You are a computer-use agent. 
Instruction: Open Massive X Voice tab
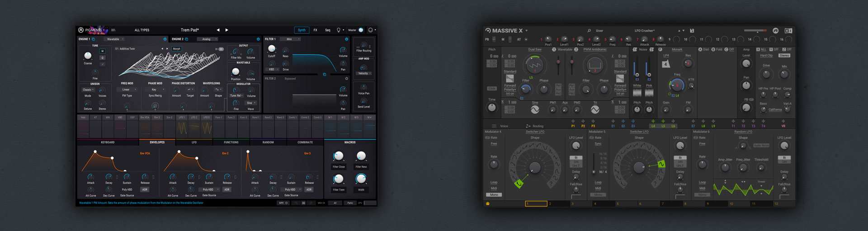pyautogui.click(x=500, y=126)
